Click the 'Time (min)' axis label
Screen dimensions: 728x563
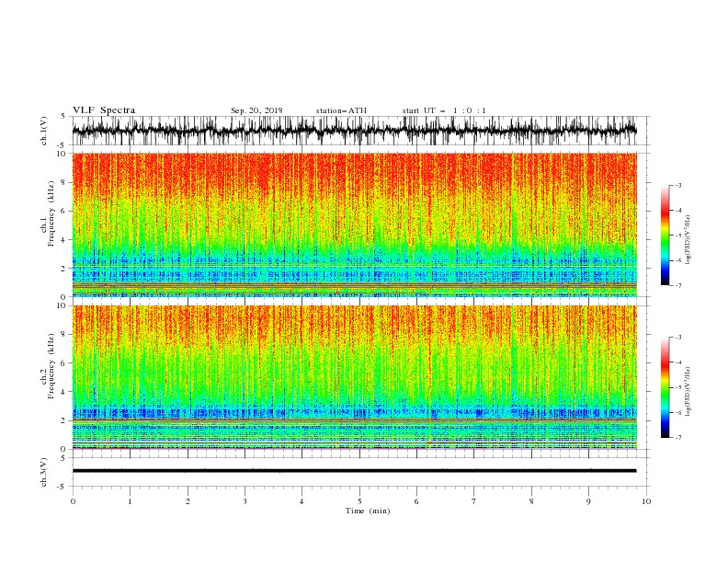[x=368, y=511]
